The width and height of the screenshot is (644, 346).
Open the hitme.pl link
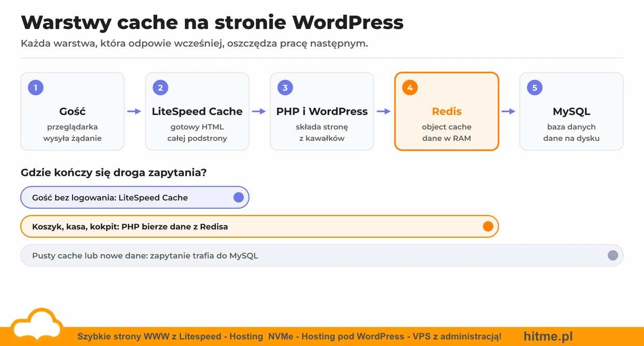(x=548, y=336)
